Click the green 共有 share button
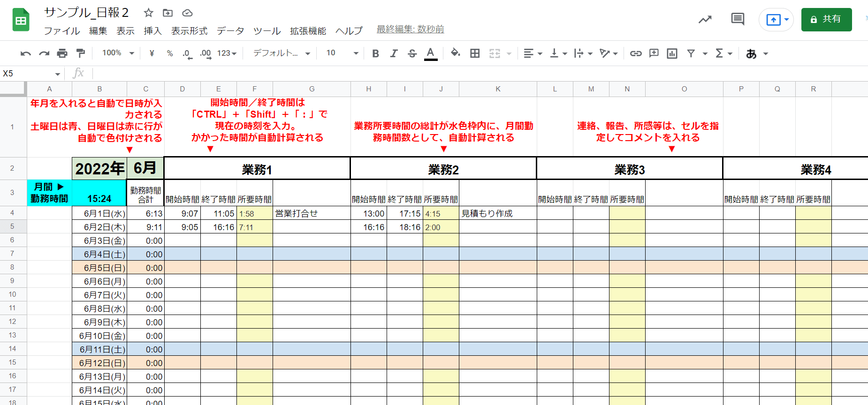 [x=826, y=19]
